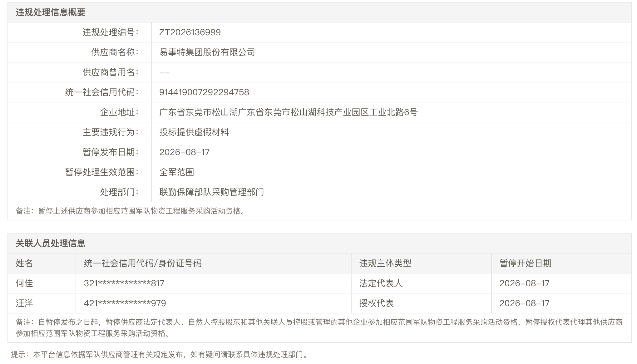637x364 pixels.
Task: Click the 授权代表 type cell
Action: (377, 303)
